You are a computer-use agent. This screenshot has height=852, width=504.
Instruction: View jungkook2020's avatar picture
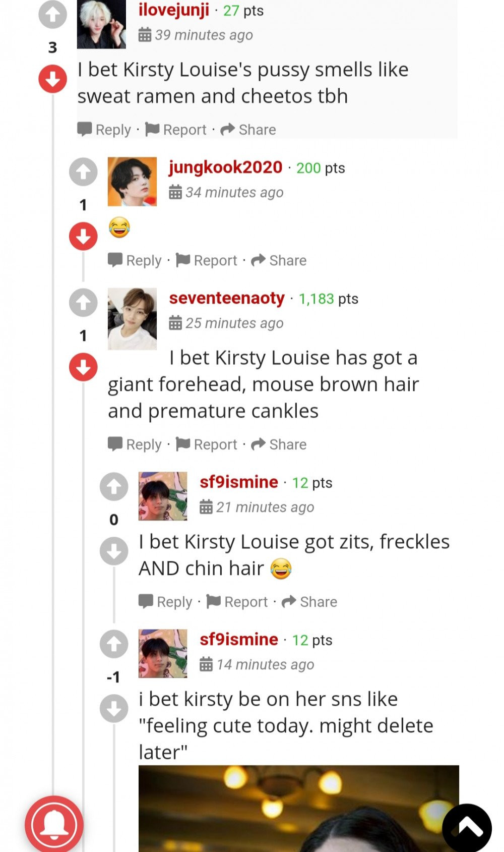132,182
